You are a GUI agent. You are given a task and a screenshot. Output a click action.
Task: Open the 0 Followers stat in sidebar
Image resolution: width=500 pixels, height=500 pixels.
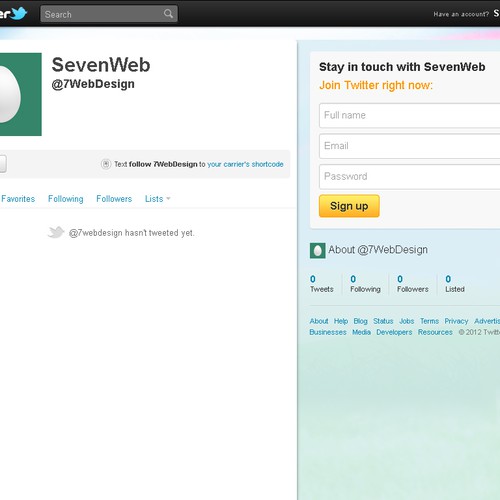click(412, 284)
